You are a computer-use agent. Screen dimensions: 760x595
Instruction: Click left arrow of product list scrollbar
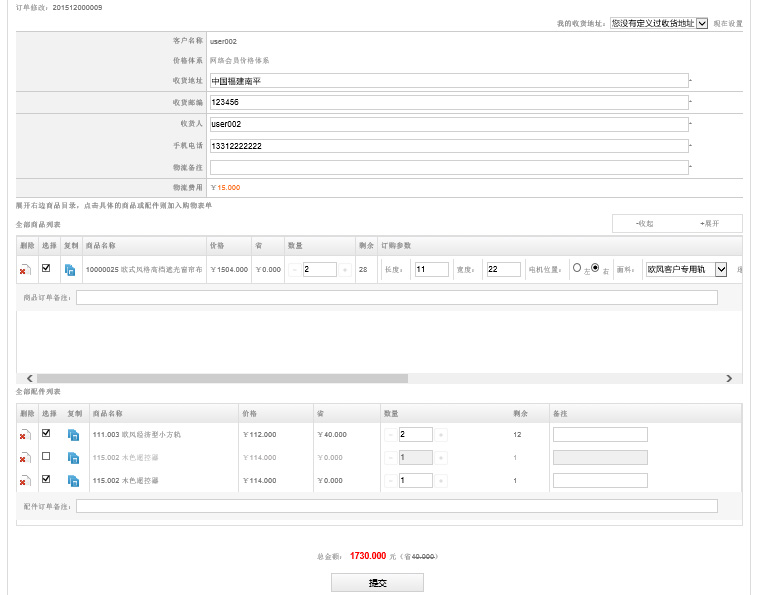point(30,378)
